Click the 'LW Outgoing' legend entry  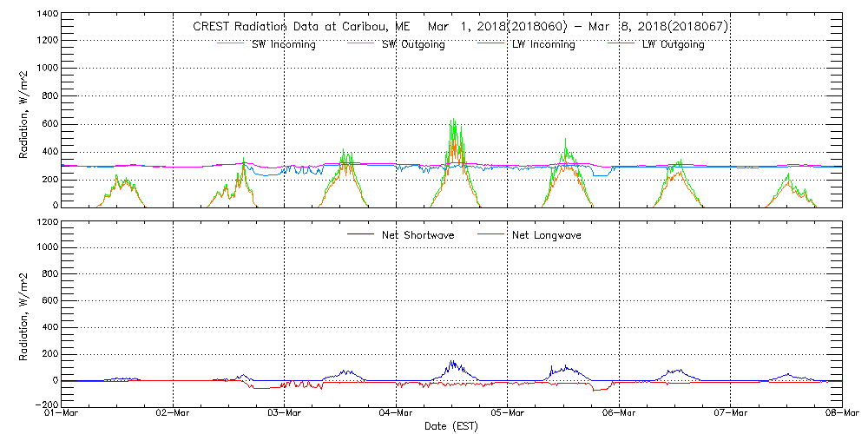pyautogui.click(x=673, y=44)
